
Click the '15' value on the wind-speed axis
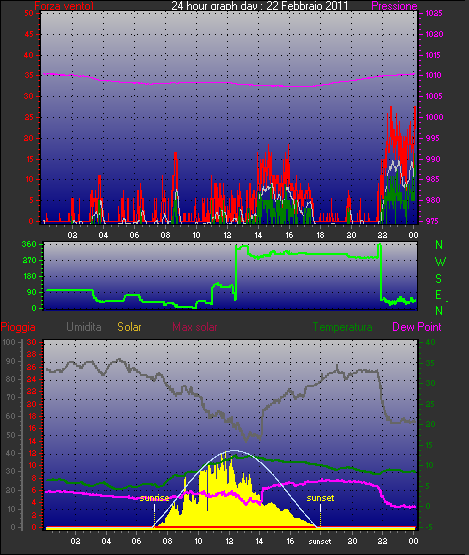tap(29, 159)
